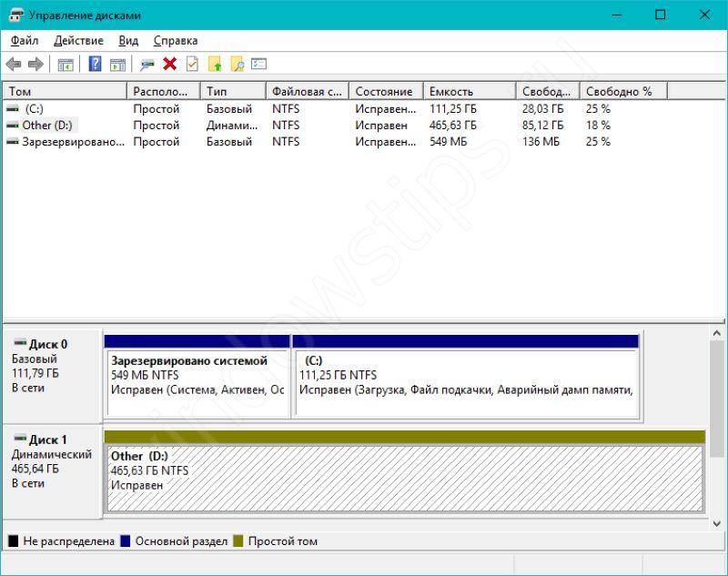The width and height of the screenshot is (728, 576).
Task: Click the scroll down arrow in the disk pane
Action: coord(716,523)
